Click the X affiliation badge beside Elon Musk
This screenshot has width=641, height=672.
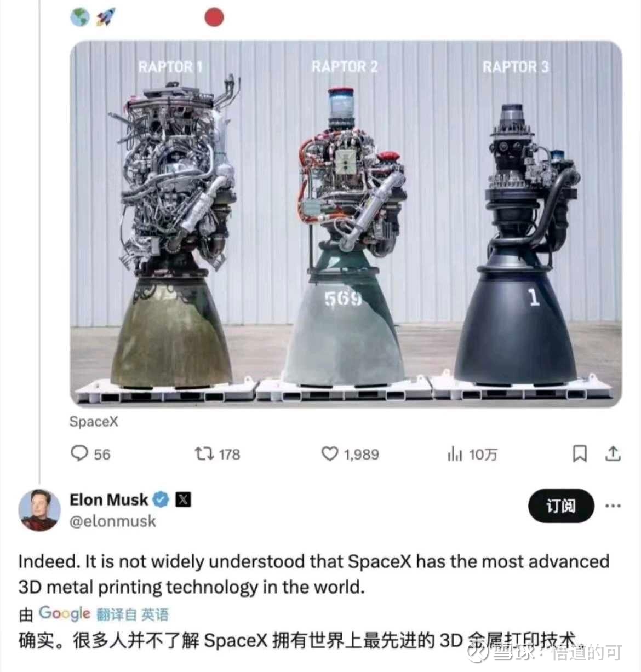[x=183, y=499]
